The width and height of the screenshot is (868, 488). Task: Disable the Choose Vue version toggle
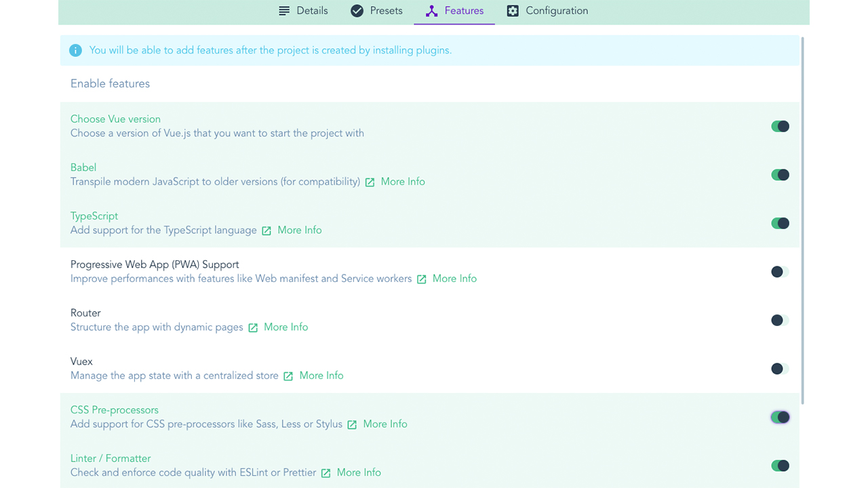coord(780,126)
